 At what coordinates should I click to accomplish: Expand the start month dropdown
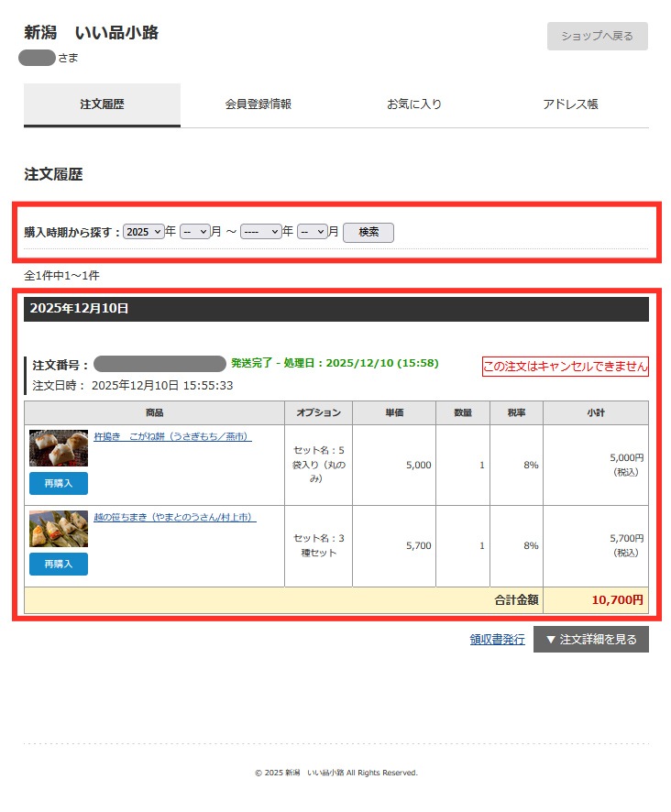(194, 232)
